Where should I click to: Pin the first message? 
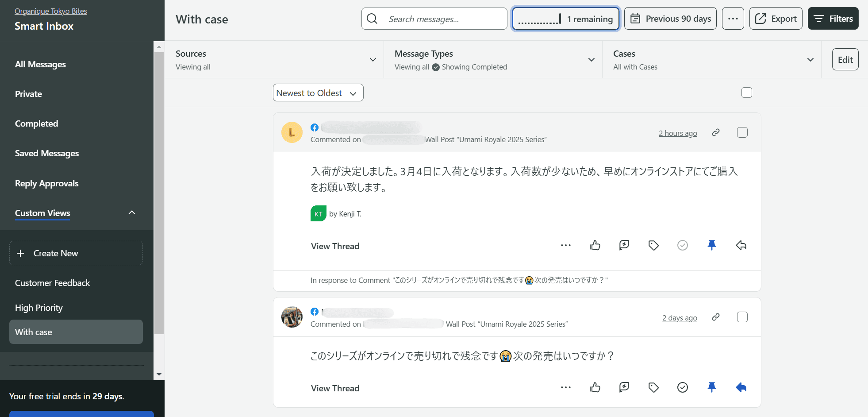point(711,245)
